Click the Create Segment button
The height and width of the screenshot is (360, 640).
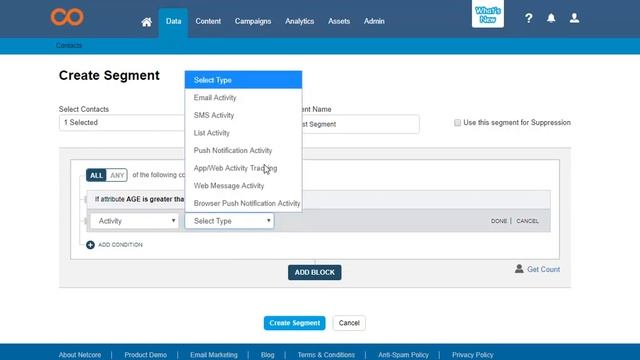(x=294, y=323)
